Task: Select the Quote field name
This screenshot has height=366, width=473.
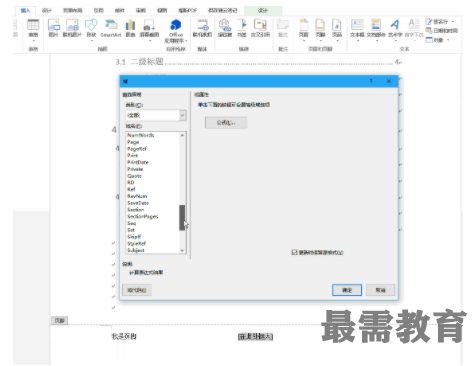Action: [x=134, y=176]
